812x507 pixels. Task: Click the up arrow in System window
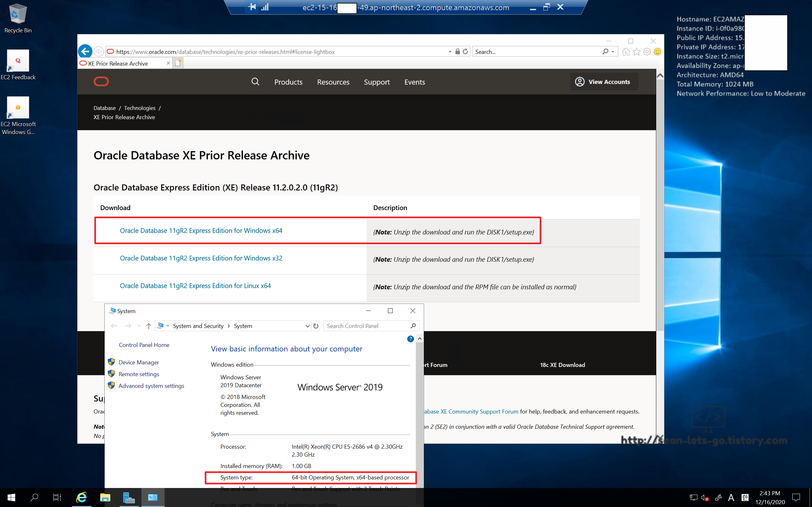click(149, 326)
